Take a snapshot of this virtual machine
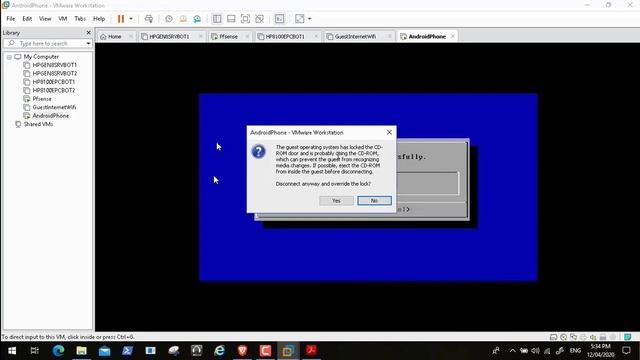640x360 pixels. [x=169, y=19]
